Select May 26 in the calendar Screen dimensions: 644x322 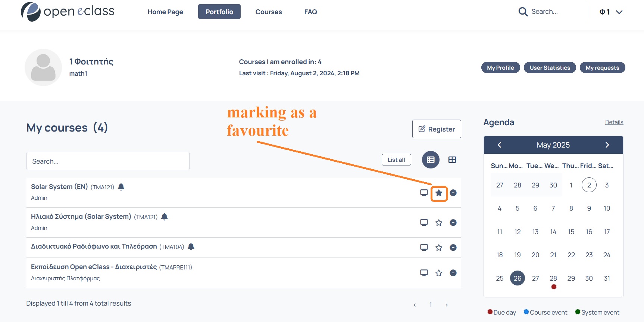pyautogui.click(x=518, y=278)
